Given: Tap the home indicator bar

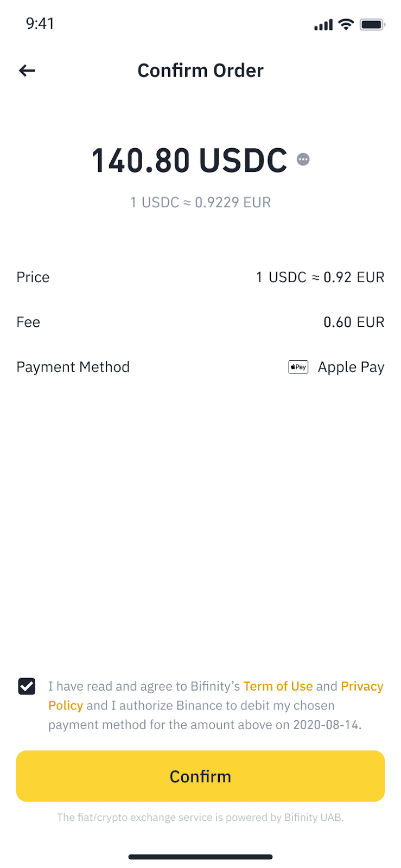Looking at the screenshot, I should pos(200,857).
